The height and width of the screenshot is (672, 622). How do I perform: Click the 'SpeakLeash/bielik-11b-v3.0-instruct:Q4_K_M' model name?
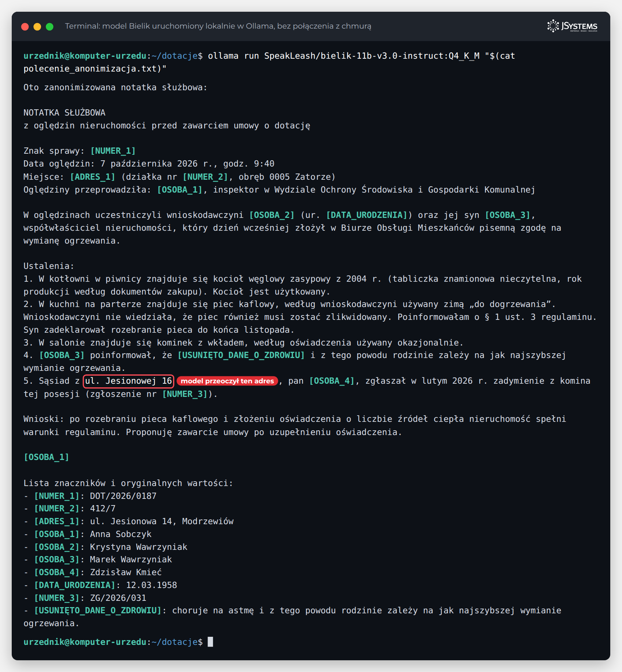coord(372,56)
